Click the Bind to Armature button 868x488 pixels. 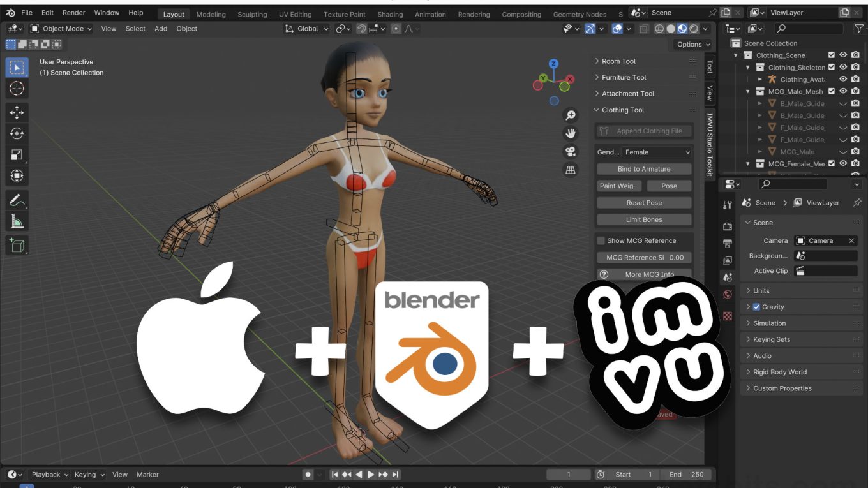point(644,169)
